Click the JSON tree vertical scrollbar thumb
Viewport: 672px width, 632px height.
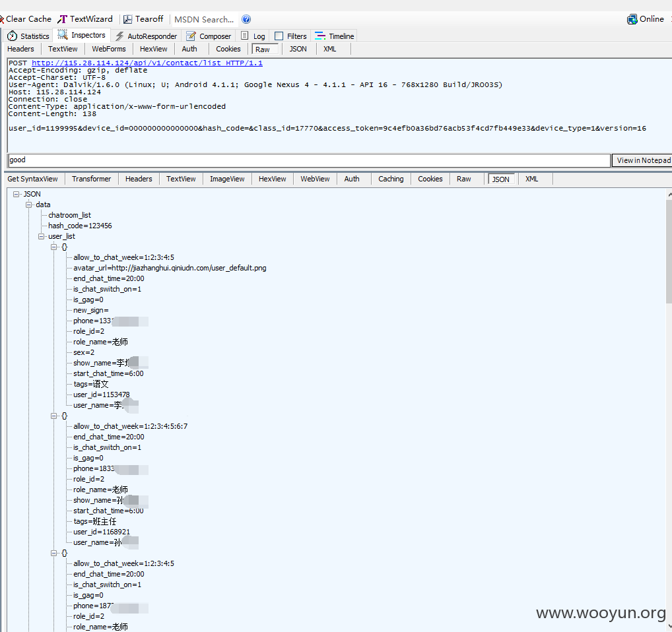click(x=669, y=252)
